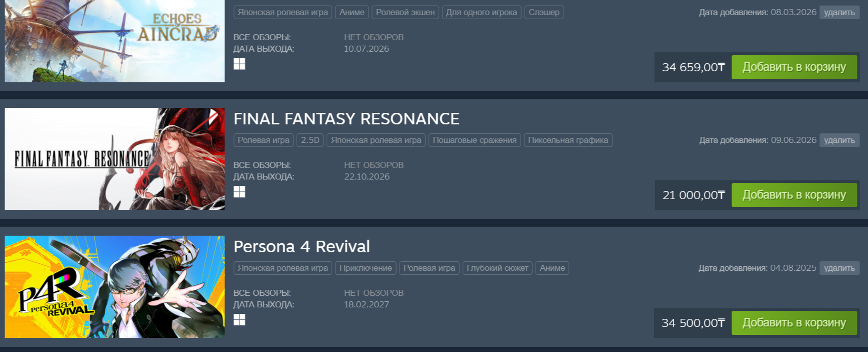
Task: Click Windows platform icon under Final Fantasy Resonance
Action: point(239,192)
